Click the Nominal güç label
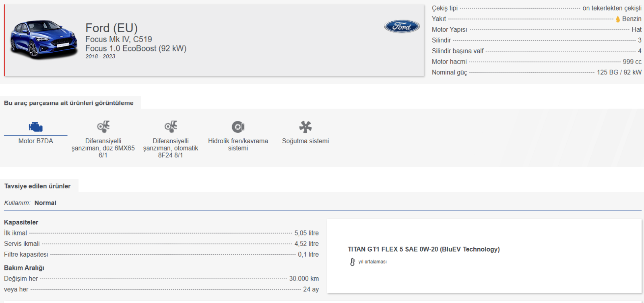This screenshot has height=303, width=644. 450,72
